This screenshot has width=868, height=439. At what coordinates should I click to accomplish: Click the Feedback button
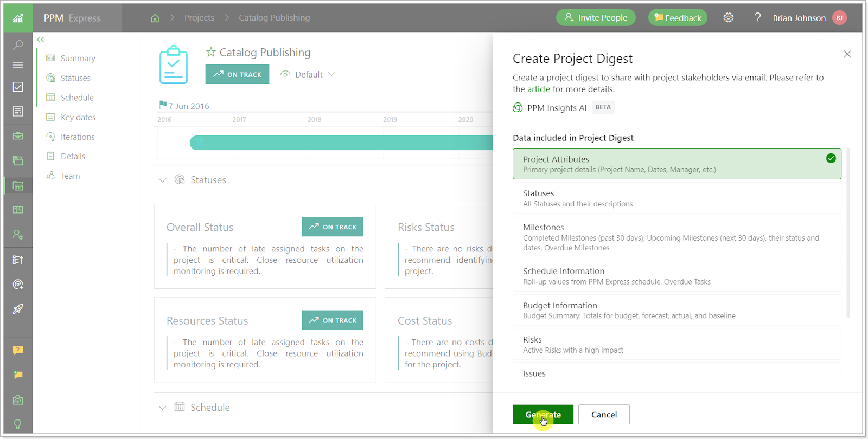click(678, 18)
